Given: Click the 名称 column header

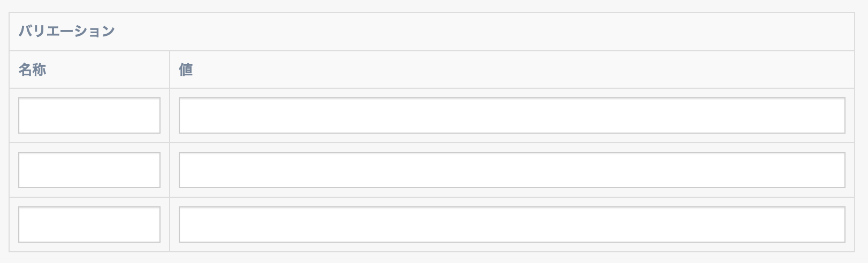Looking at the screenshot, I should [32, 70].
